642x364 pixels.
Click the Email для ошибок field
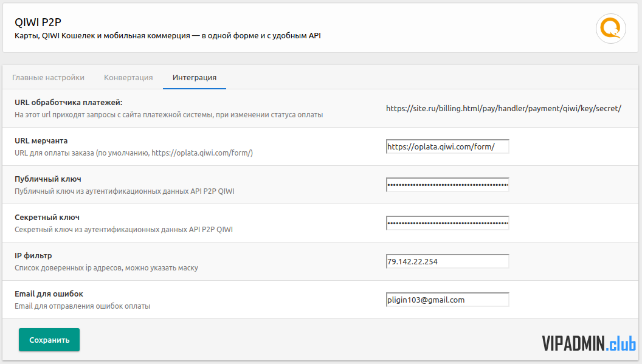(x=447, y=300)
